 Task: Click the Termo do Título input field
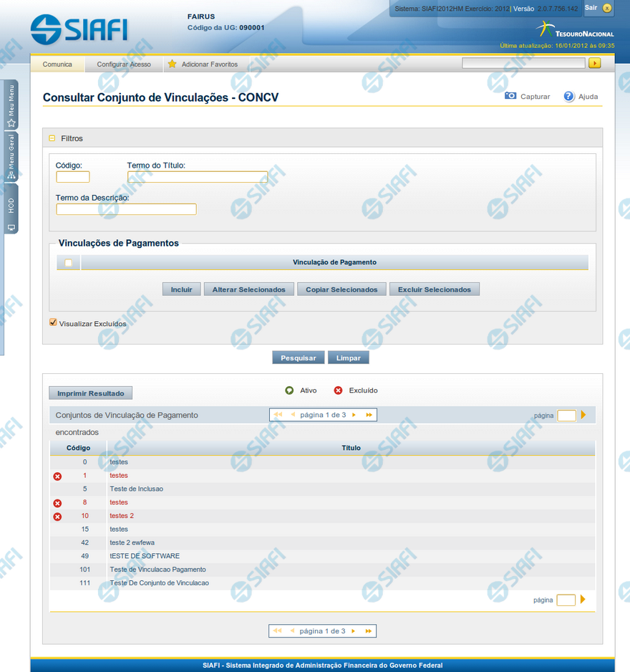click(x=198, y=177)
